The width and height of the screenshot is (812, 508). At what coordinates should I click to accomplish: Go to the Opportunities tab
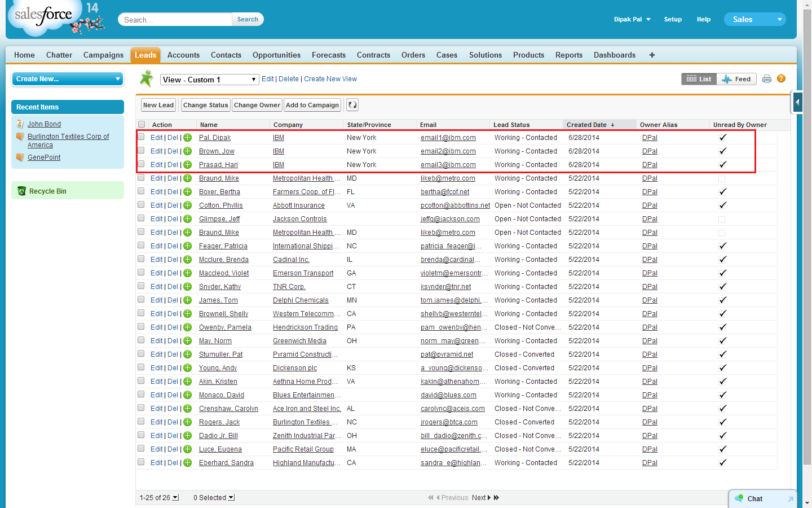coord(276,55)
